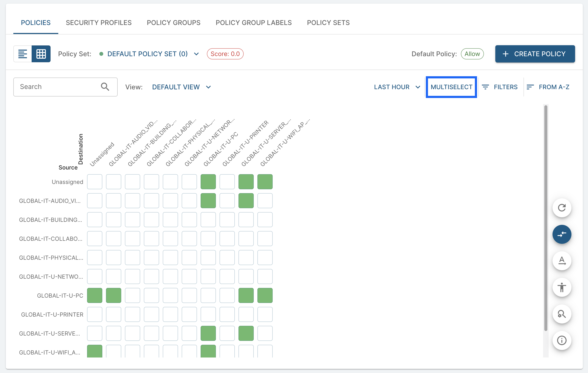Viewport: 588px width, 373px height.
Task: Switch to list view icon
Action: click(x=22, y=54)
